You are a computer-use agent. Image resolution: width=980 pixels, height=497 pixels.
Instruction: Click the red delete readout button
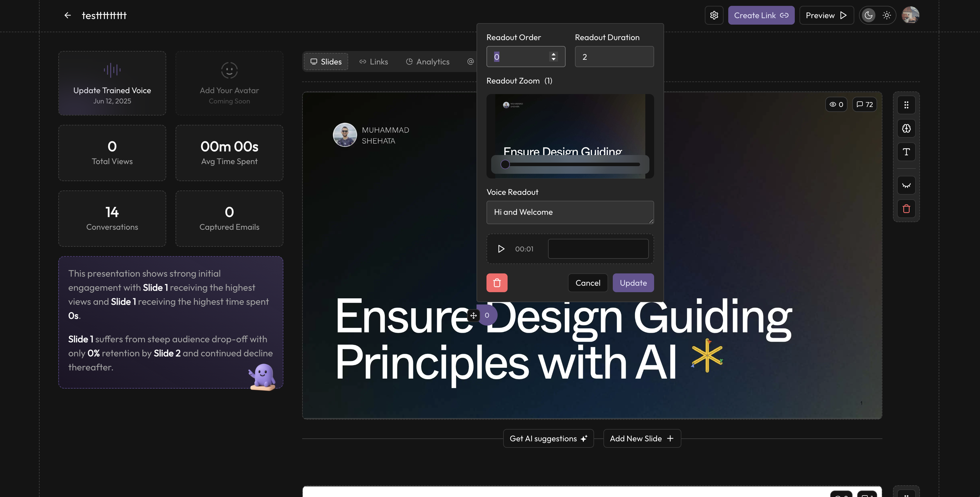(496, 283)
